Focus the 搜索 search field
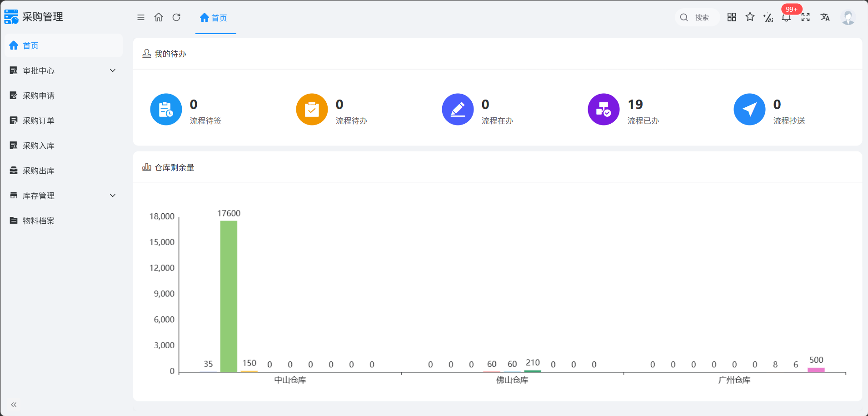868x416 pixels. tap(697, 17)
